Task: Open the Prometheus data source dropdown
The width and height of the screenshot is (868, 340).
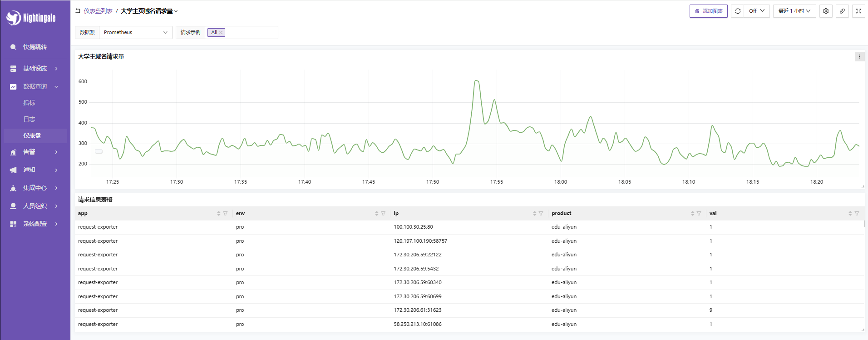Action: point(135,33)
